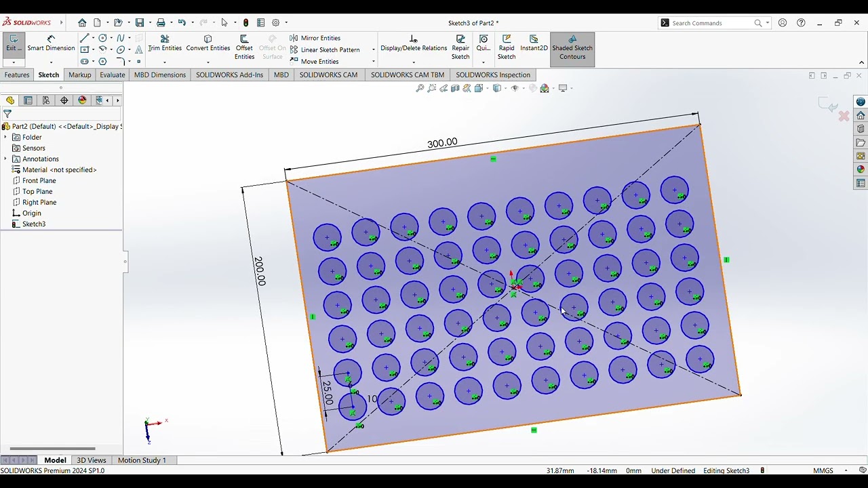The width and height of the screenshot is (868, 488).
Task: Select the Ellipse sketch tool
Action: tap(121, 50)
